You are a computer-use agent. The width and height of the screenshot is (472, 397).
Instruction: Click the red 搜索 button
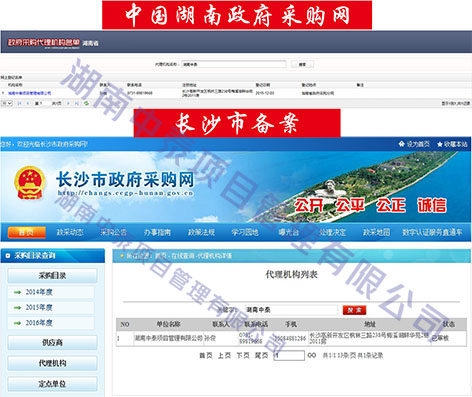[x=354, y=310]
